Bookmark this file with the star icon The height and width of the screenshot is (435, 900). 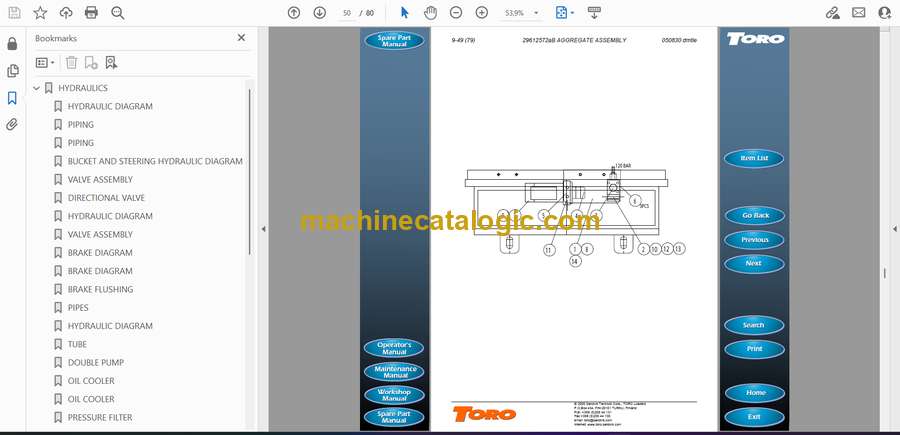40,13
